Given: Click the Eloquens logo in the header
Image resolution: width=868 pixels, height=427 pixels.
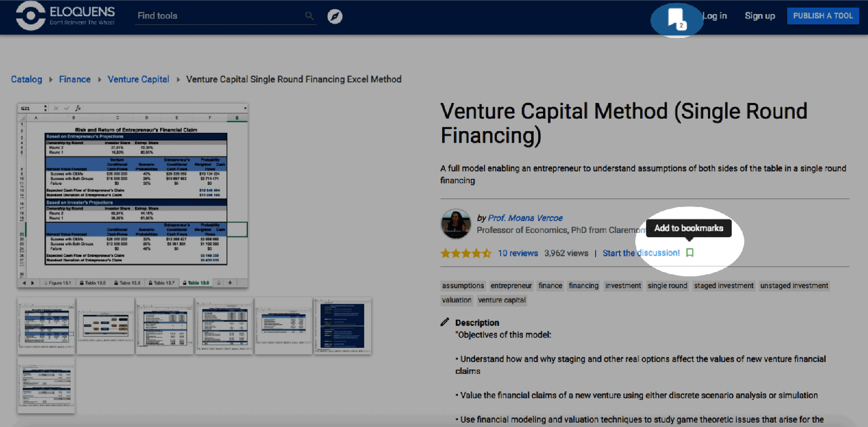Looking at the screenshot, I should (66, 16).
